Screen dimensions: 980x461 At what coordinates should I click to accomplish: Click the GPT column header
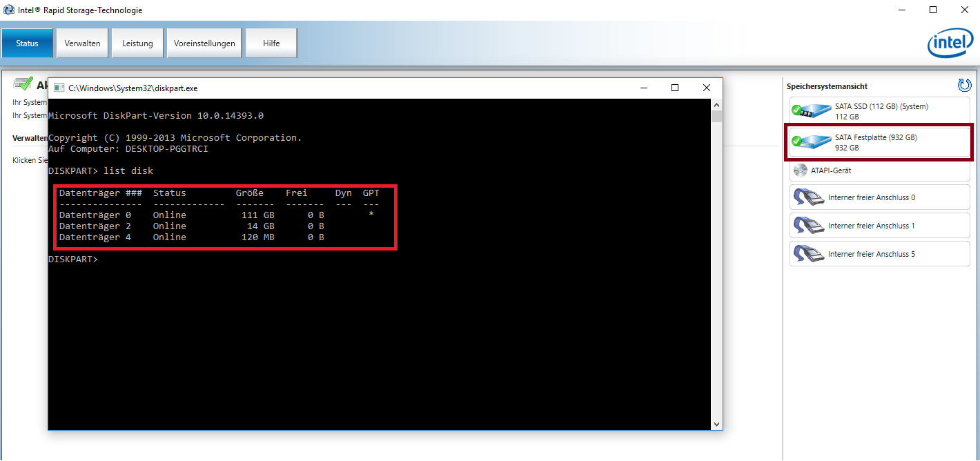point(371,193)
